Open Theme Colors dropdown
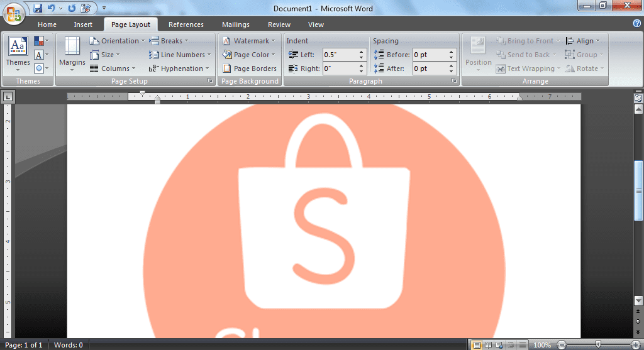644x350 pixels. (x=41, y=41)
